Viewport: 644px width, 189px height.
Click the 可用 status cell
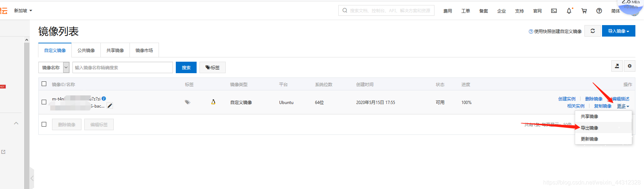440,103
